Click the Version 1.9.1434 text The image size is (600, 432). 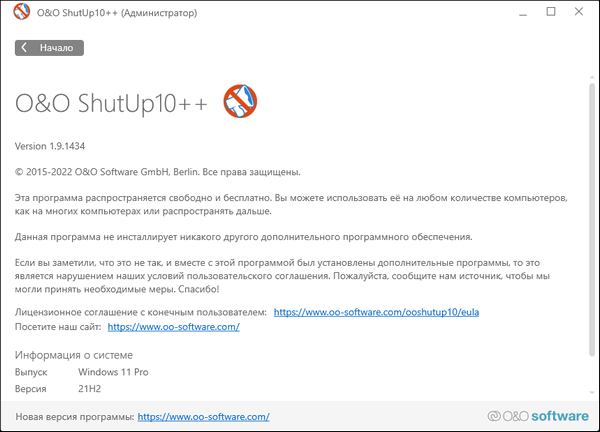click(x=52, y=145)
